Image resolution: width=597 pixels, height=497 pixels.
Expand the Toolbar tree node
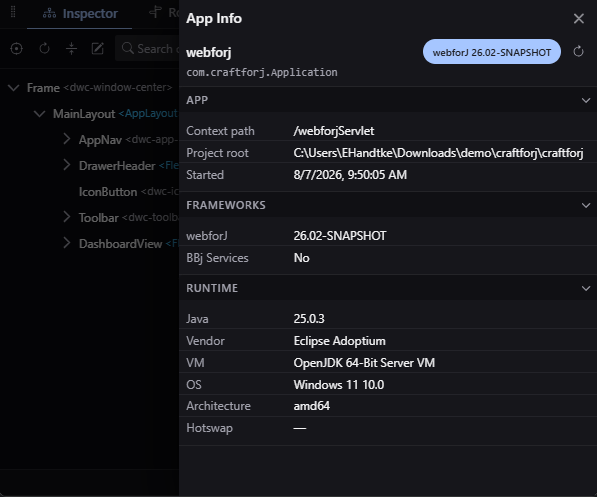[x=67, y=217]
